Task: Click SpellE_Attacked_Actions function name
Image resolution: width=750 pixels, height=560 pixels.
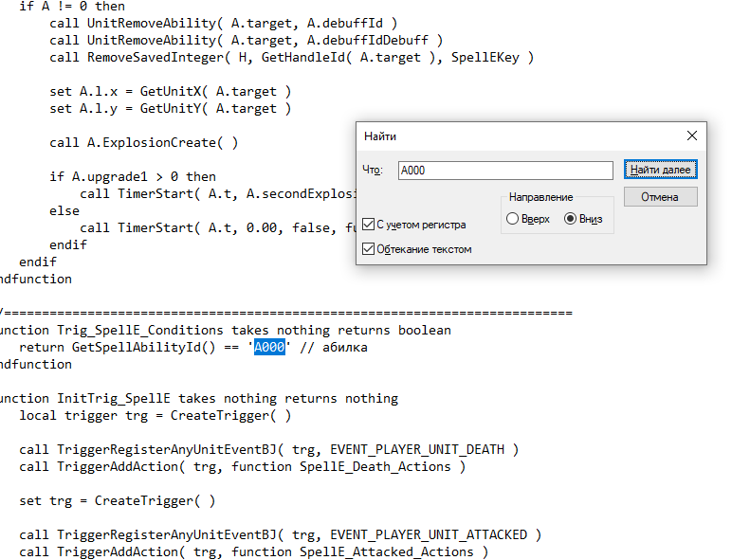Action: 387,551
